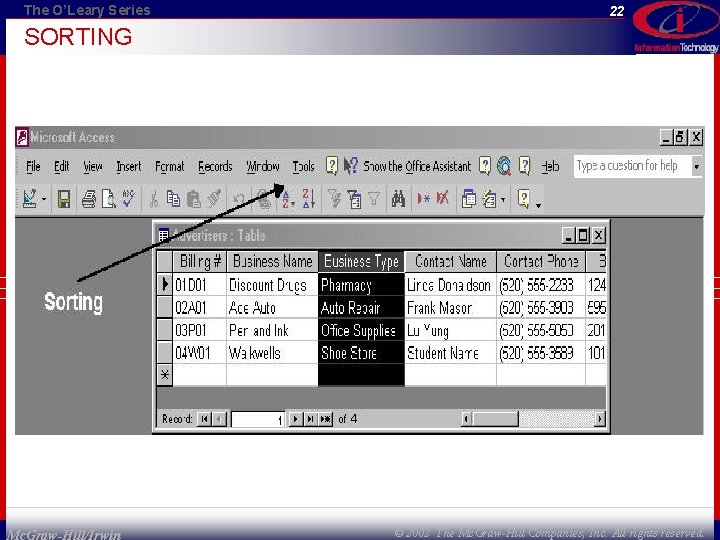Screen dimensions: 720x540
Task: Open the View button dropdown arrow
Action: click(x=44, y=199)
